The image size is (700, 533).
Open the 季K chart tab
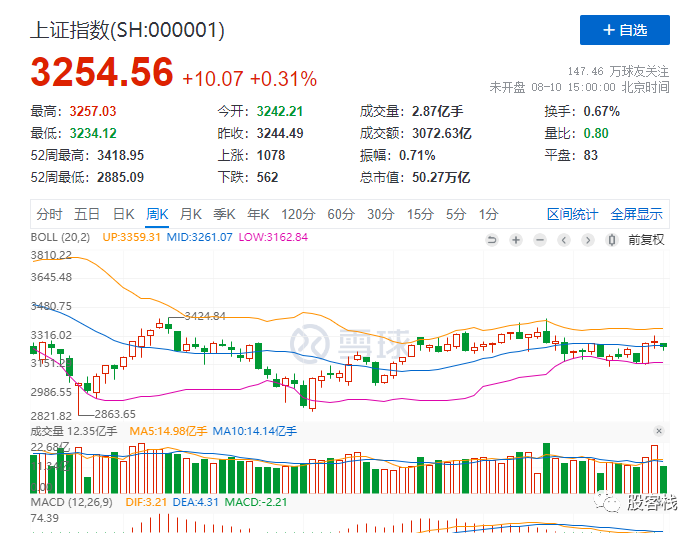point(224,214)
